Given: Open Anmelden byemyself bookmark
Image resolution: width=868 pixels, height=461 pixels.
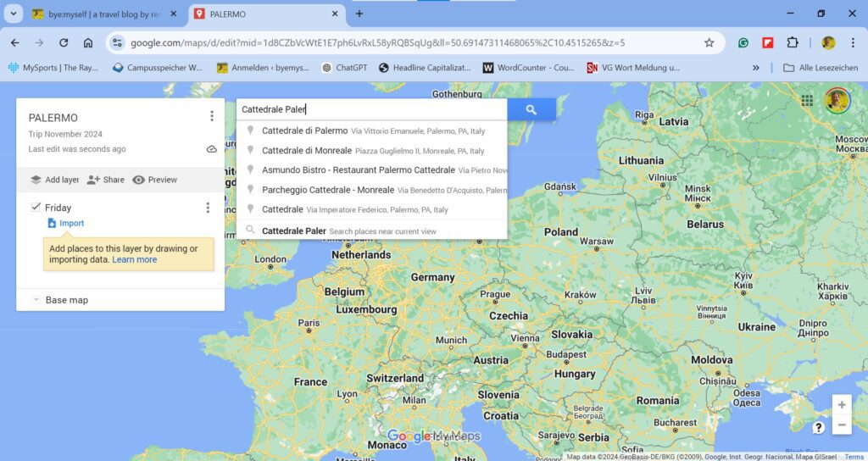Looking at the screenshot, I should click(x=263, y=68).
